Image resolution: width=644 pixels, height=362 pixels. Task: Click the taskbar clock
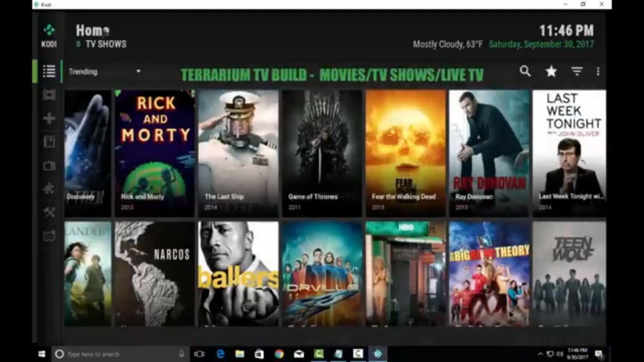[x=577, y=354]
